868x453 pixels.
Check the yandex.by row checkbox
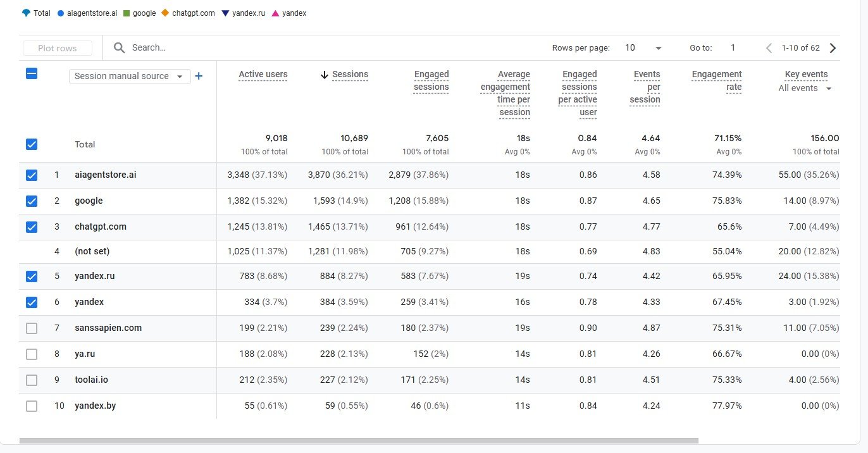coord(32,406)
